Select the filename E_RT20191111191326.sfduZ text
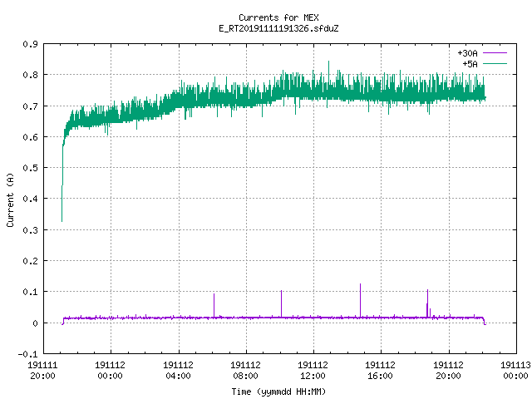Screen dimensions: 532x399 278,28
